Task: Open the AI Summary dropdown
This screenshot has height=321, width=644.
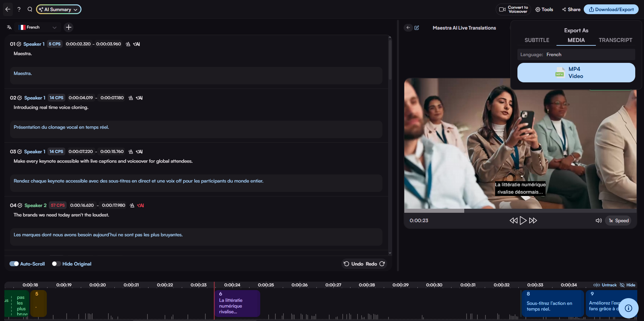Action: coord(59,9)
